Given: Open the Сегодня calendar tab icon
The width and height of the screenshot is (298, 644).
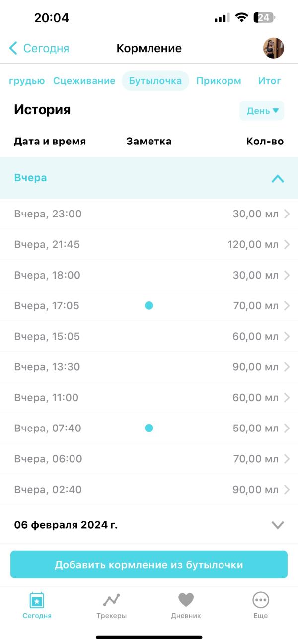Looking at the screenshot, I should click(x=37, y=600).
